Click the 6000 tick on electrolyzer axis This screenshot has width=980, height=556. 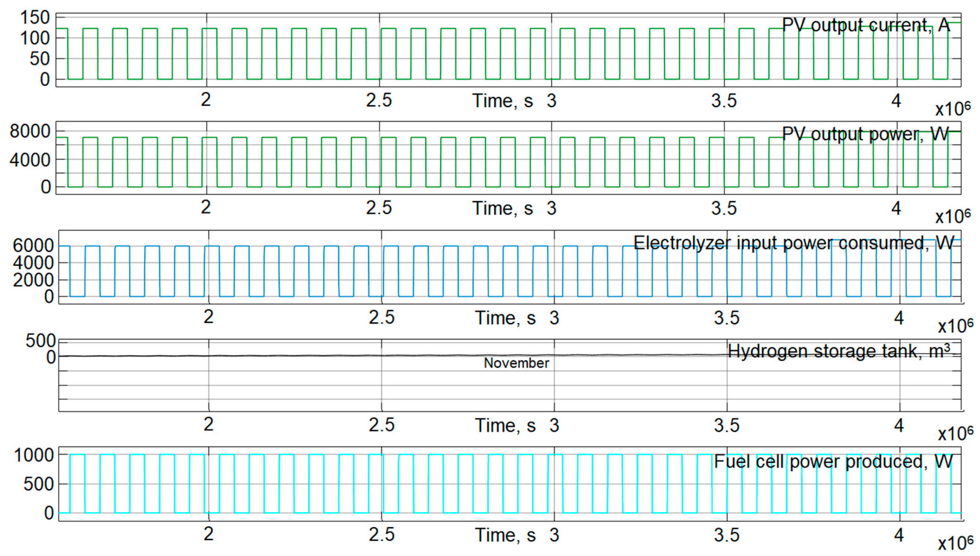click(x=33, y=246)
